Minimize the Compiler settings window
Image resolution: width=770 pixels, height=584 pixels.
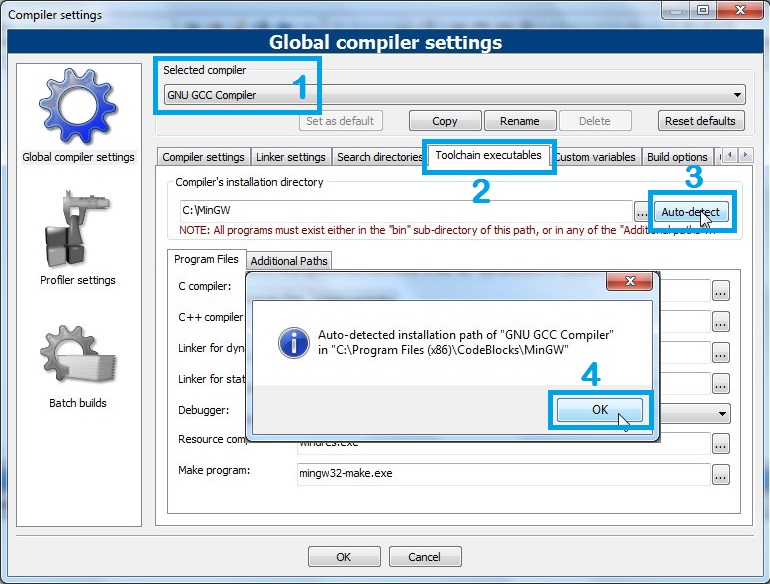click(676, 10)
